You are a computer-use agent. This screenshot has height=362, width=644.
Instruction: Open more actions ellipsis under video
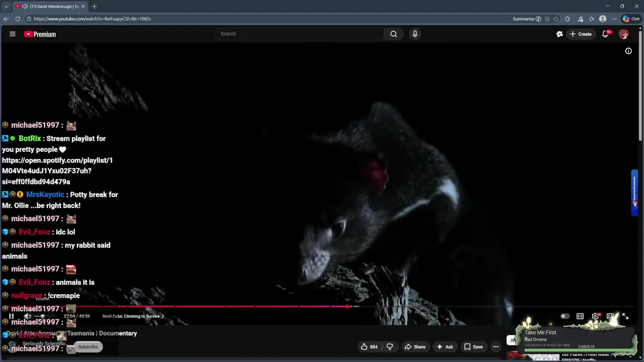click(496, 346)
